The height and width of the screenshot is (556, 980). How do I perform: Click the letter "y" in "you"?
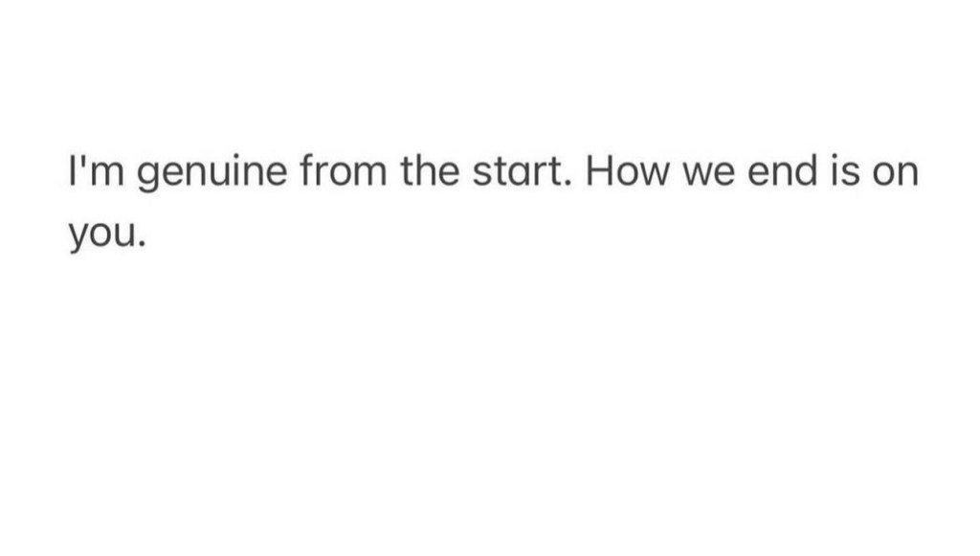(x=78, y=236)
